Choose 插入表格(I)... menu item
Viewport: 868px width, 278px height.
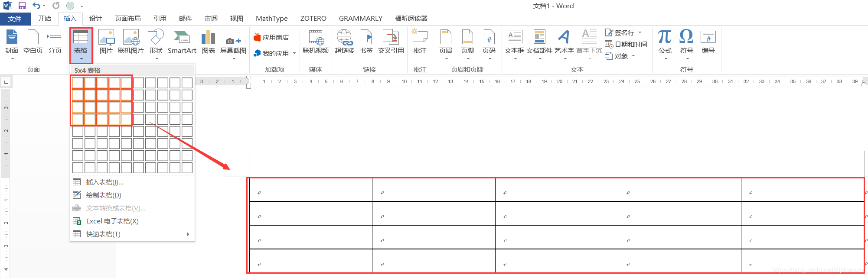tap(132, 182)
